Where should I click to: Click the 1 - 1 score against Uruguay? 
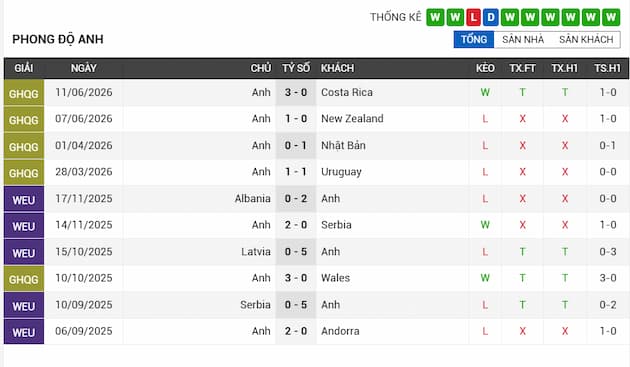[296, 172]
